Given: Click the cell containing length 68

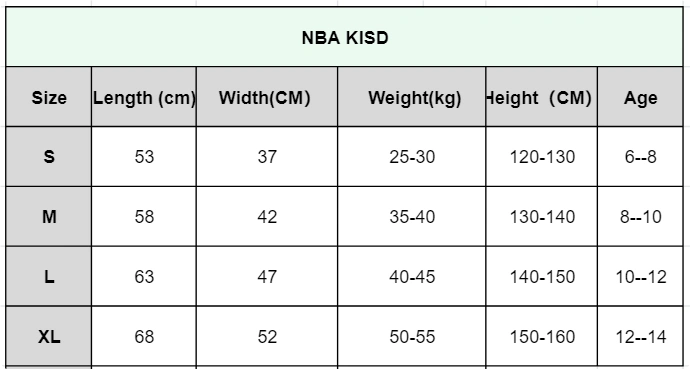Looking at the screenshot, I should 144,336.
